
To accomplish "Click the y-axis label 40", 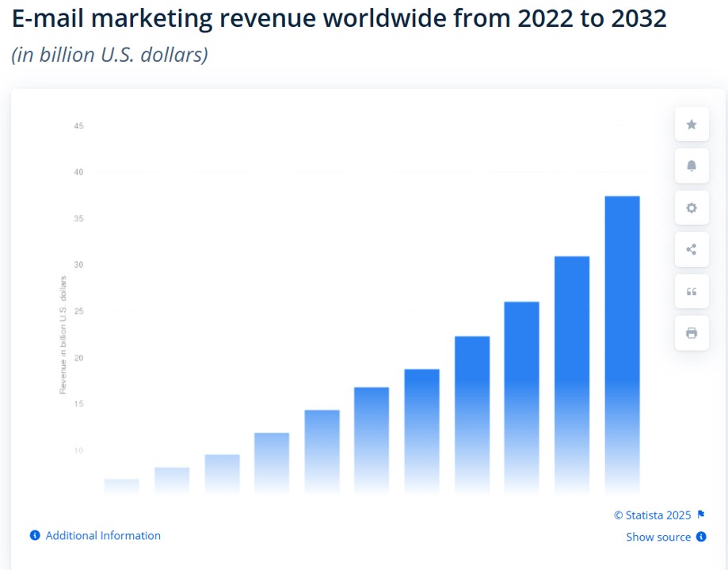I will 78,172.
